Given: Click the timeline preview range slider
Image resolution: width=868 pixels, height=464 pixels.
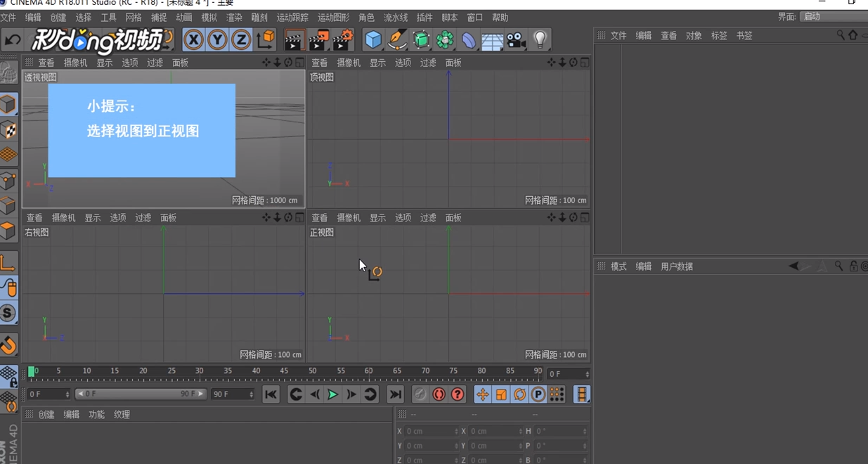Looking at the screenshot, I should 141,394.
